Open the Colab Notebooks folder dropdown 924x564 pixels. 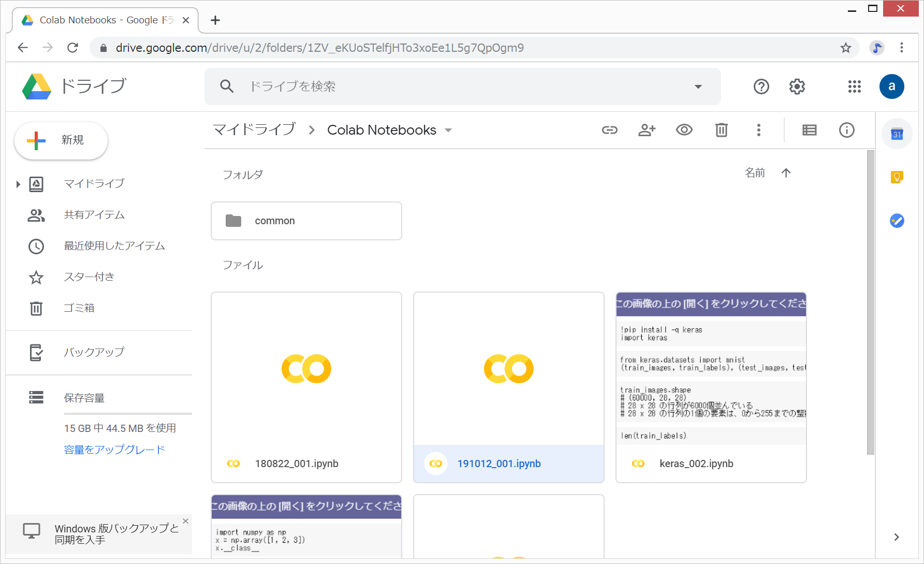tap(448, 130)
